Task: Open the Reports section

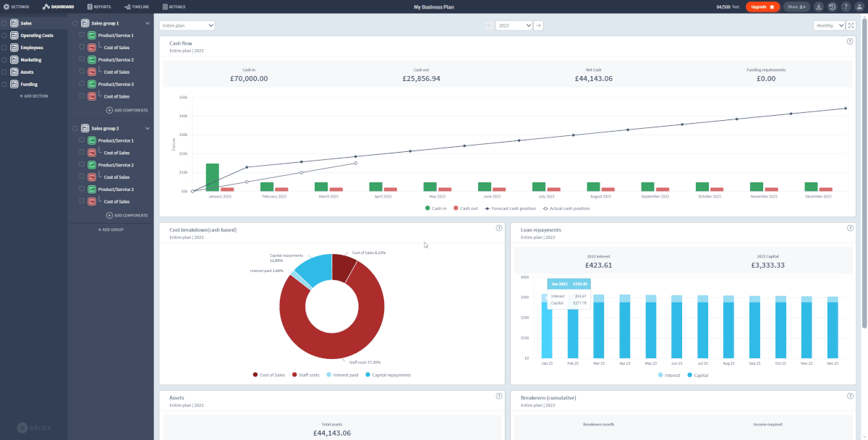Action: 98,6
